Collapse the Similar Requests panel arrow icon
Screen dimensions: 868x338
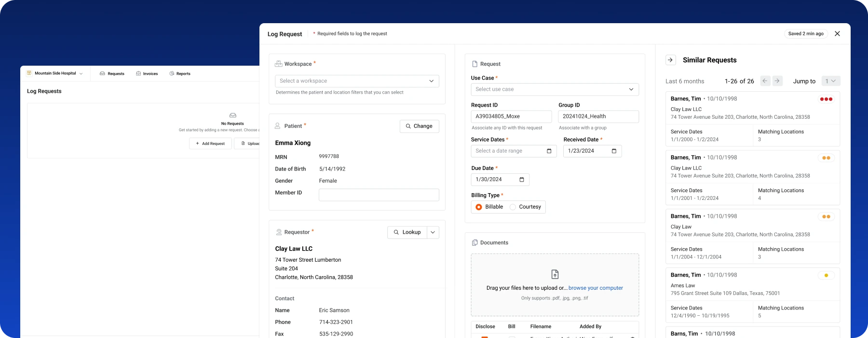coord(670,60)
